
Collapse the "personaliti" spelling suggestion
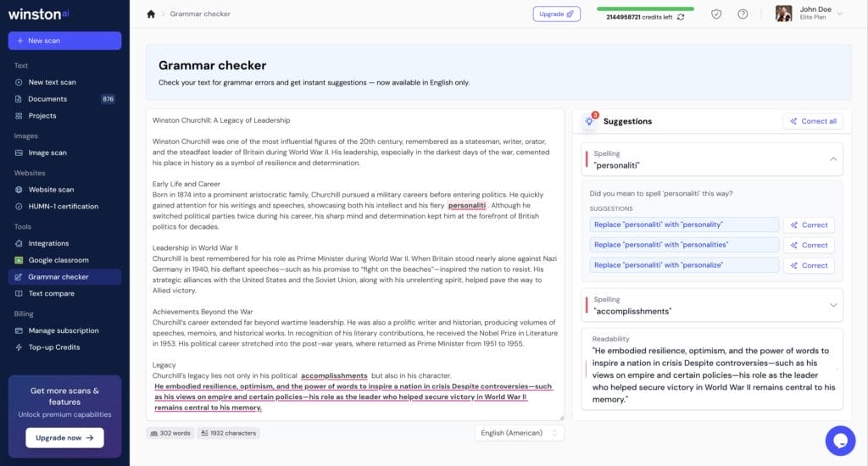point(832,159)
